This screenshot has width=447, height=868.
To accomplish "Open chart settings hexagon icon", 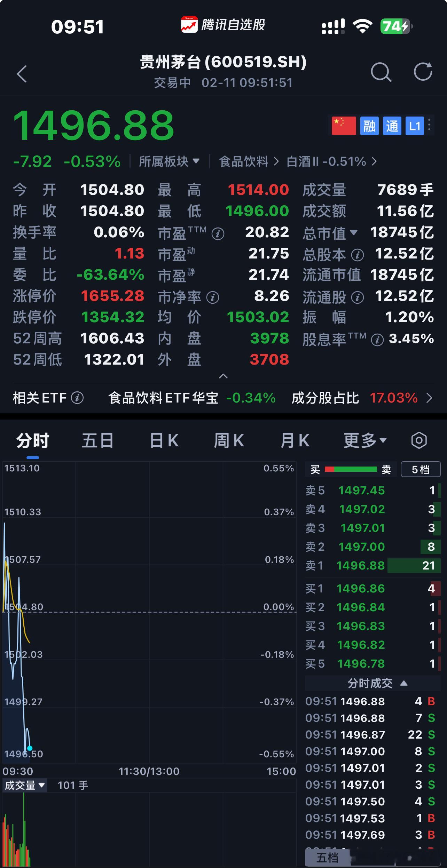I will point(419,440).
